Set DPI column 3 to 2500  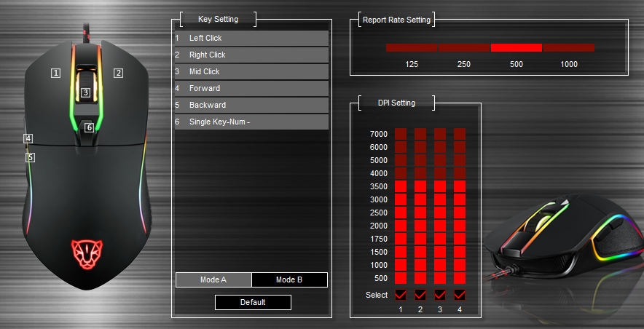[x=440, y=213]
